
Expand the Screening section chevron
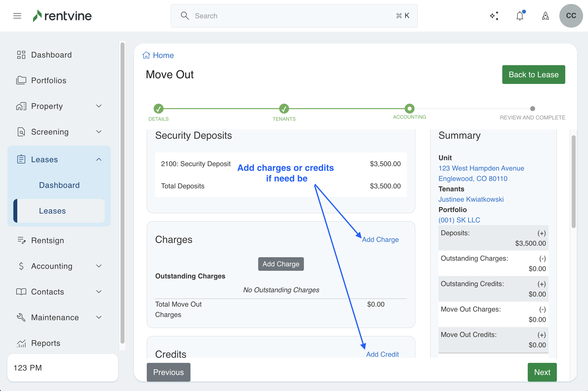coord(99,132)
